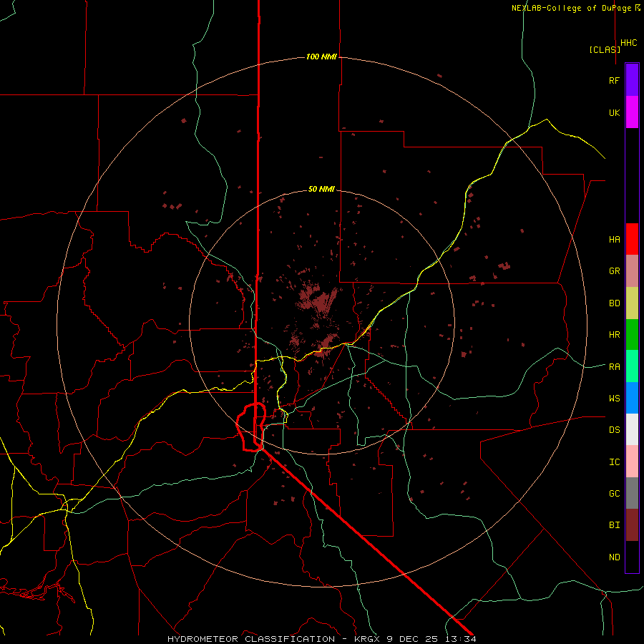Click the ND legend label

[x=615, y=557]
